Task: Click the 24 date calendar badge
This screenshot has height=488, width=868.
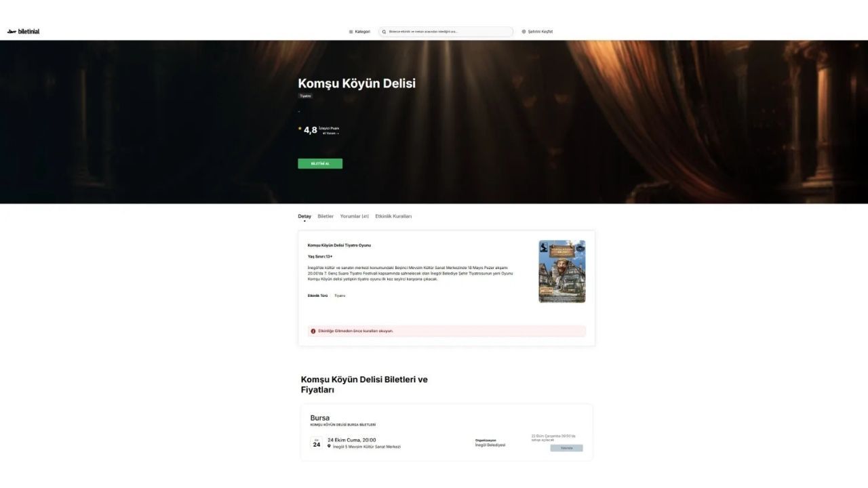Action: [317, 443]
